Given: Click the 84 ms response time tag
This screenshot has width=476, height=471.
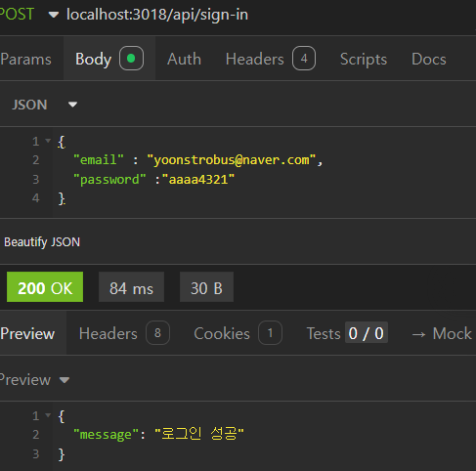Looking at the screenshot, I should point(131,287).
